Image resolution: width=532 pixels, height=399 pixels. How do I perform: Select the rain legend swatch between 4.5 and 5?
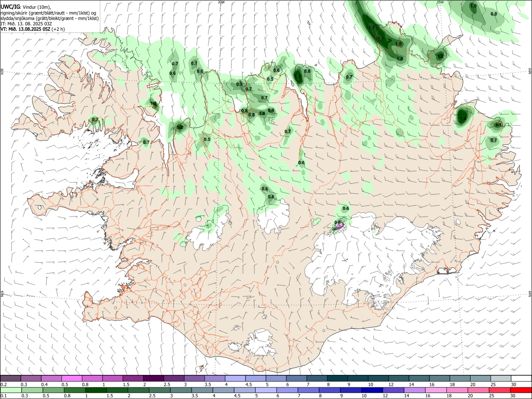coord(244,390)
